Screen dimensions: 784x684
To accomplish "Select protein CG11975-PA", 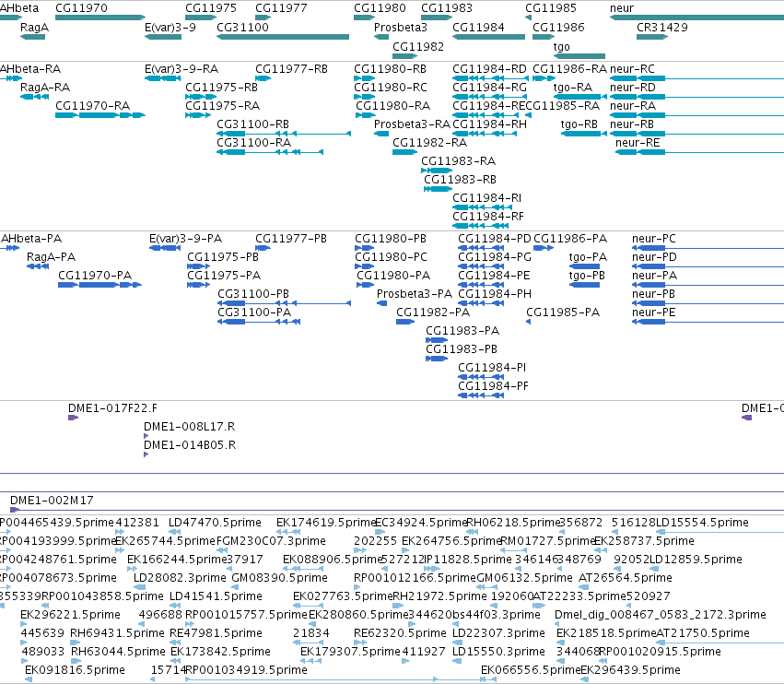I will coord(198,285).
